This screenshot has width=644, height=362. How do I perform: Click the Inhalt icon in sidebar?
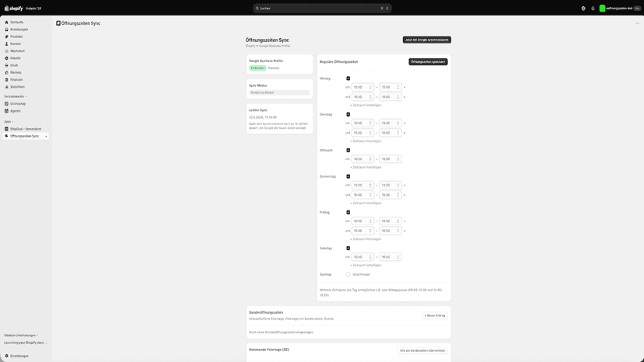click(6, 65)
